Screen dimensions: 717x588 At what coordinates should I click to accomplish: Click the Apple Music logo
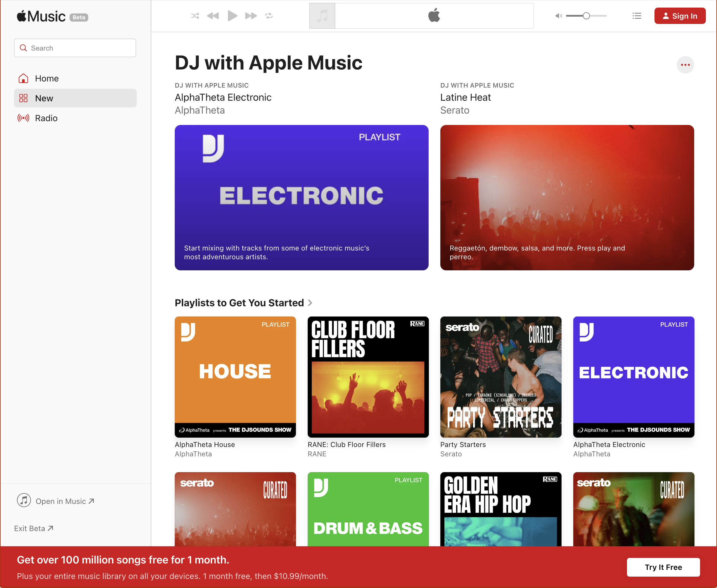(41, 16)
